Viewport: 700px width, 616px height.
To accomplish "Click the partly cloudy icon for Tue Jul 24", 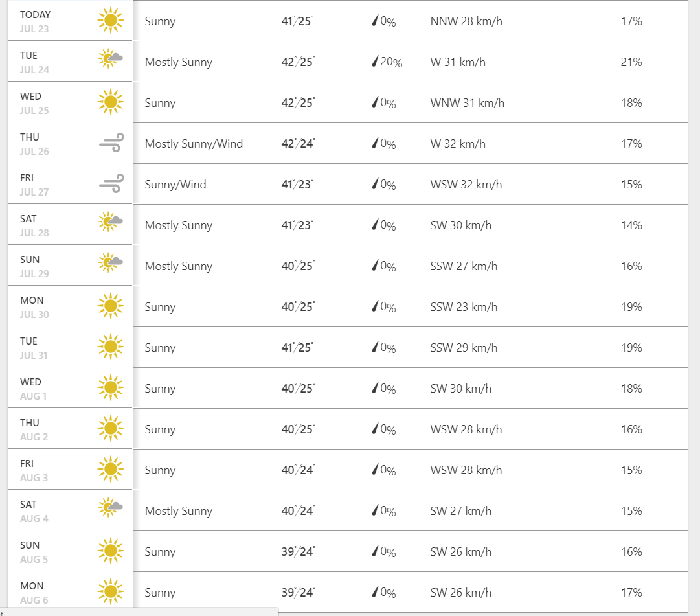I will [110, 60].
